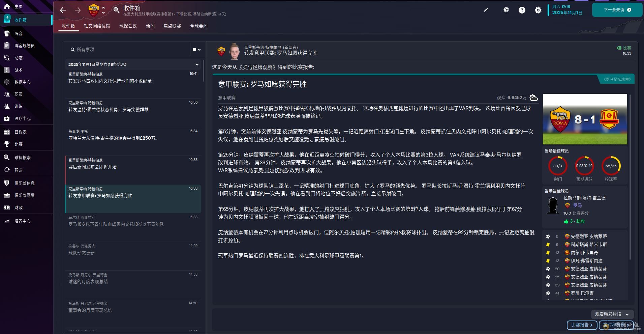Switch to 社交网络反馈 tab

point(97,26)
